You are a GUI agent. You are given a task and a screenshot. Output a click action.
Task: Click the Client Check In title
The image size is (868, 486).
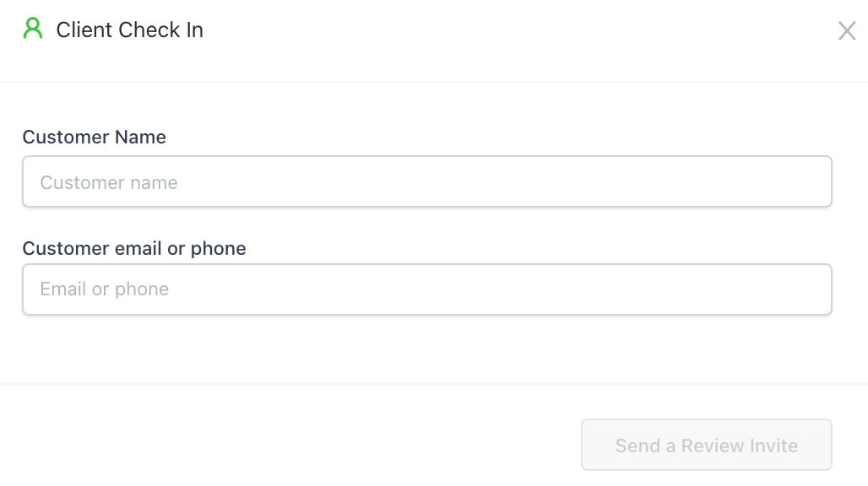tap(129, 30)
